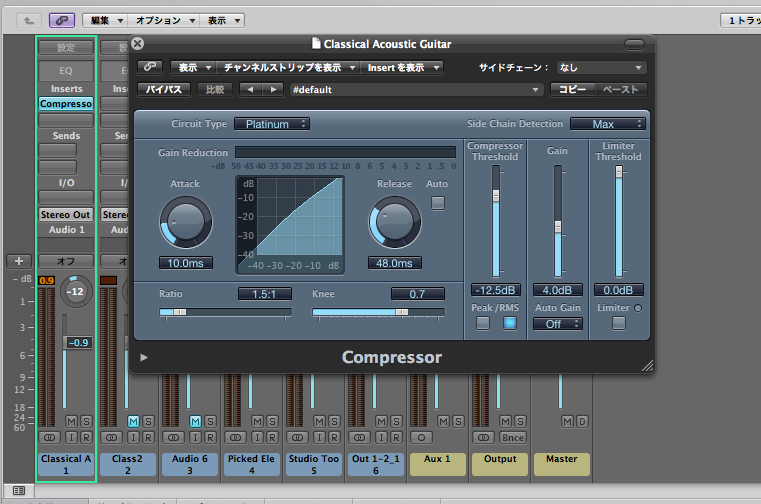
Task: Click the back arrow button in mixer toolbar
Action: [x=29, y=20]
